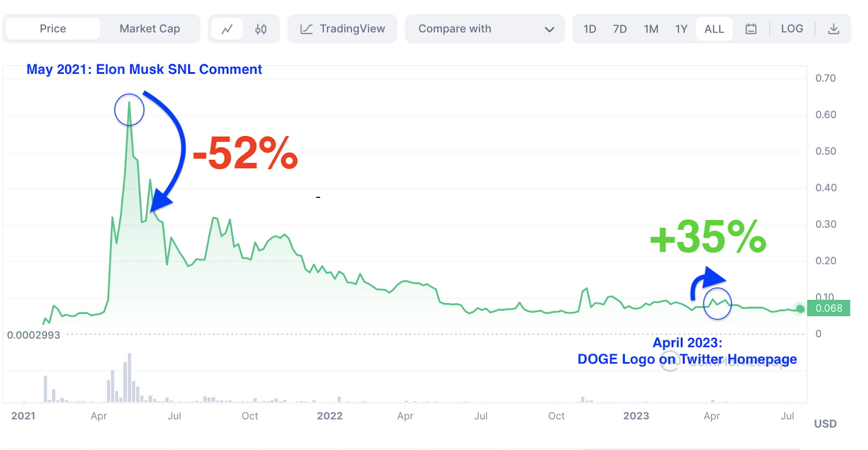Click the download chart icon

[x=834, y=29]
